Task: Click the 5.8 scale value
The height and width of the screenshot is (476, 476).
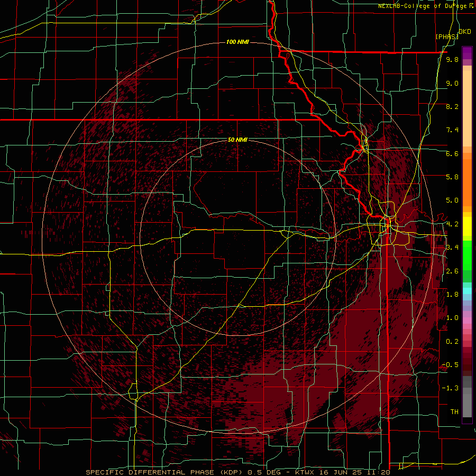Action: click(452, 177)
